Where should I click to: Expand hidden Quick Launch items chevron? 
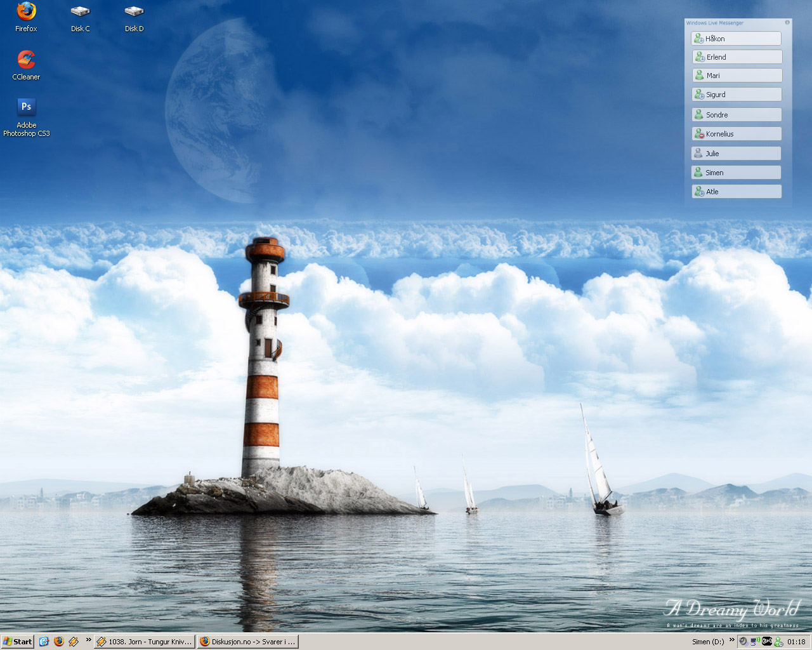point(88,640)
